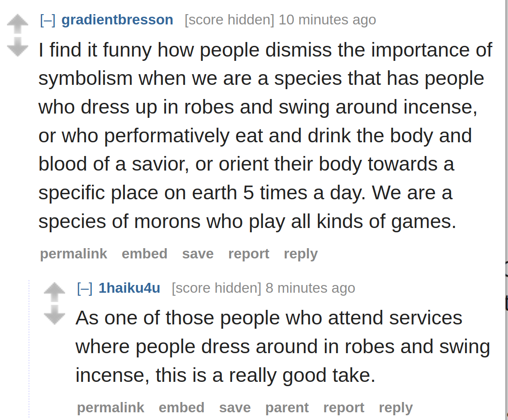
Task: Jump to parent of 1haiku4u's reply
Action: pyautogui.click(x=287, y=408)
